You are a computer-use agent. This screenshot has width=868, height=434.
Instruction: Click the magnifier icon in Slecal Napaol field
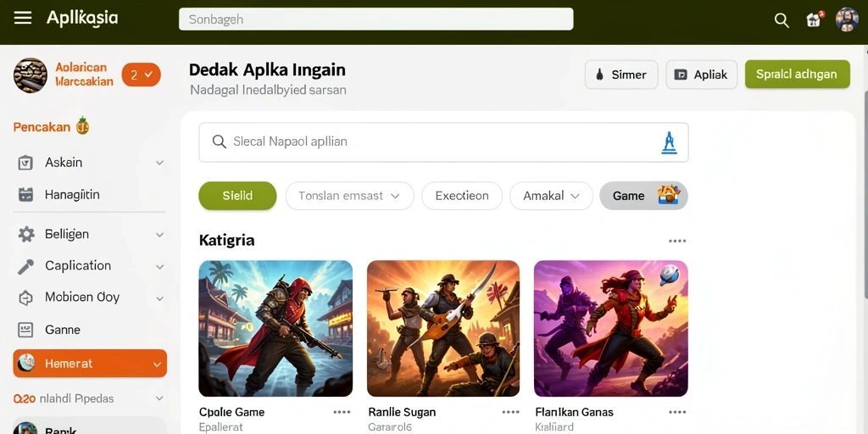point(220,142)
